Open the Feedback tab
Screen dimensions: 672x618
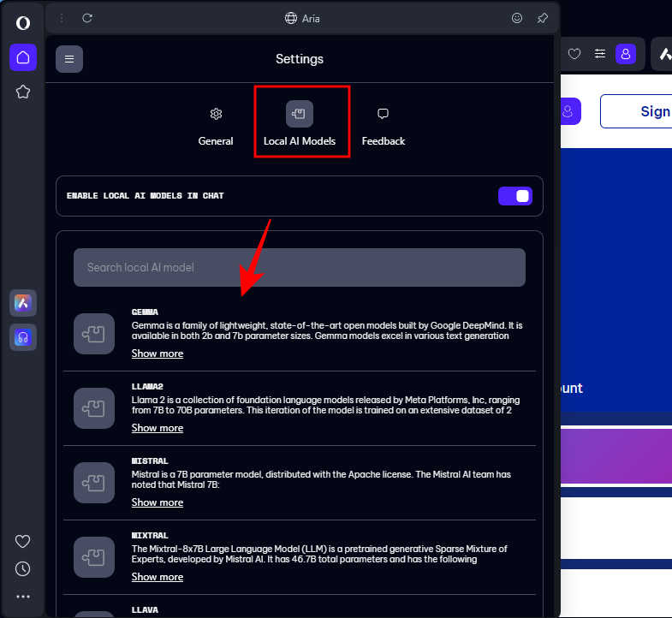pos(384,127)
